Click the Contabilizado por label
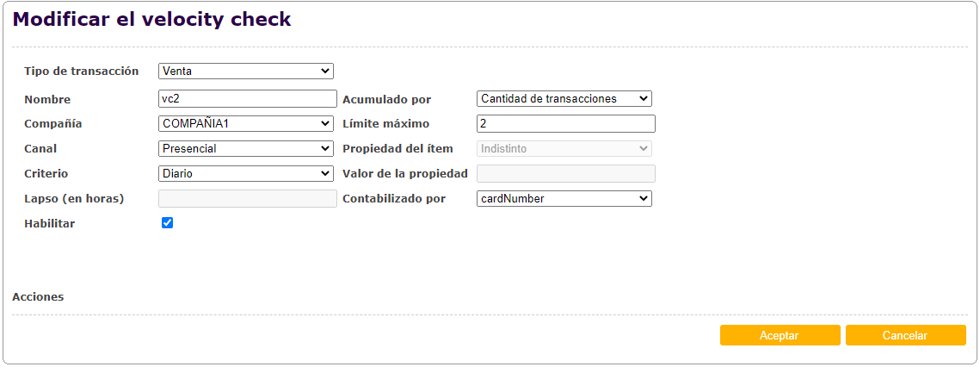Image resolution: width=980 pixels, height=367 pixels. (394, 198)
